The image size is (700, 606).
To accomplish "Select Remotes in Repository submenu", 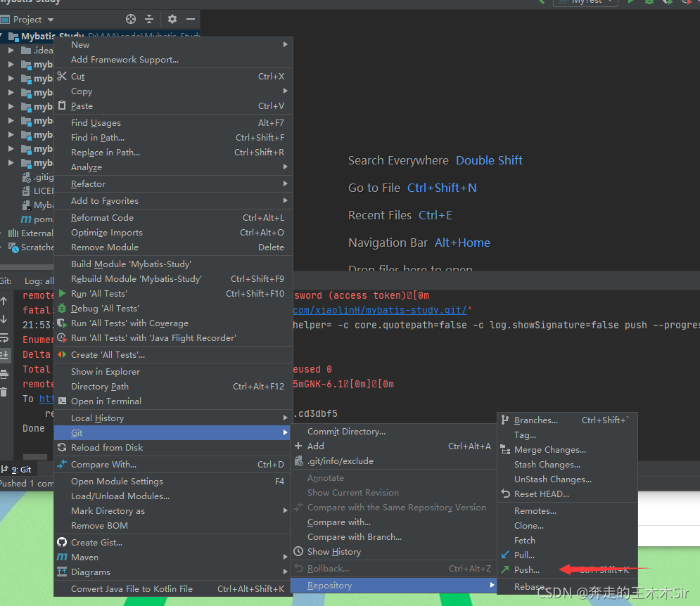I will point(567,510).
